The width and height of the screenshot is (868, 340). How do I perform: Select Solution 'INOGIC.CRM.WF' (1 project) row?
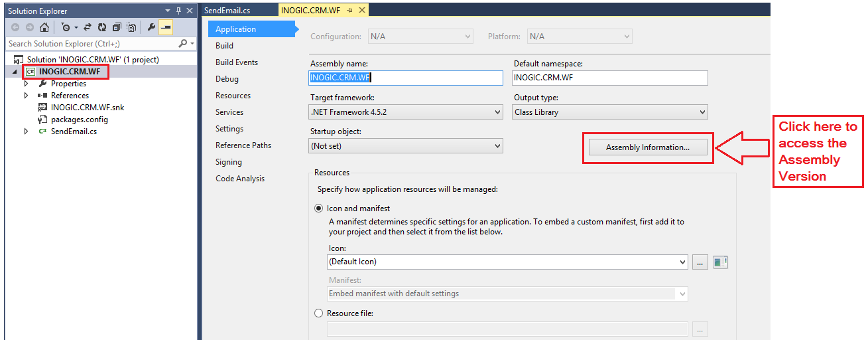click(93, 60)
